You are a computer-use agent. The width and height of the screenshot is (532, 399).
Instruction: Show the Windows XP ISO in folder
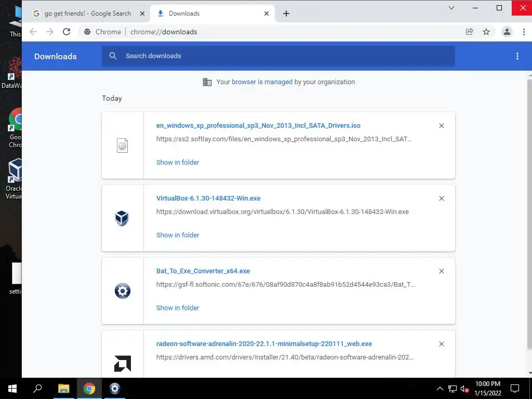[178, 162]
